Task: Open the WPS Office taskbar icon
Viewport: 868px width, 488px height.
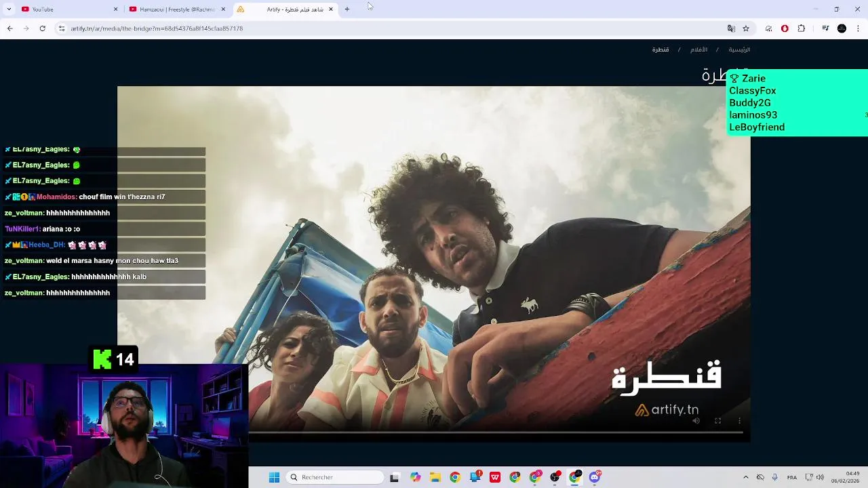Action: coord(495,477)
